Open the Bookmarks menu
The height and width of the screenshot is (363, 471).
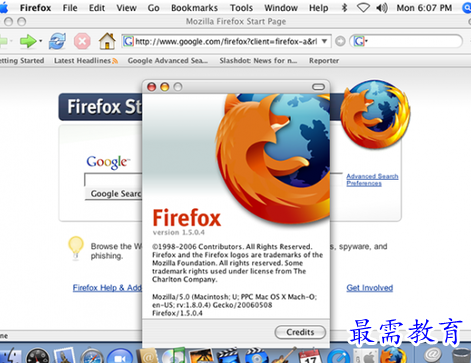tap(194, 8)
